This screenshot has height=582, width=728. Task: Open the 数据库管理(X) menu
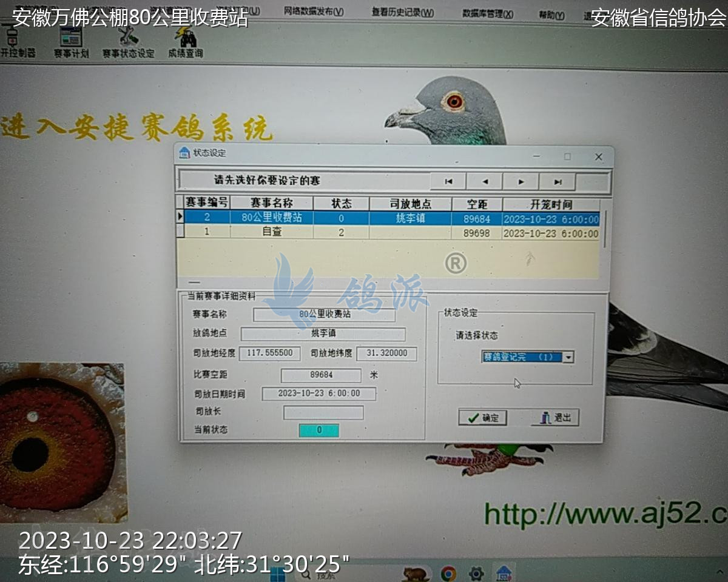487,14
